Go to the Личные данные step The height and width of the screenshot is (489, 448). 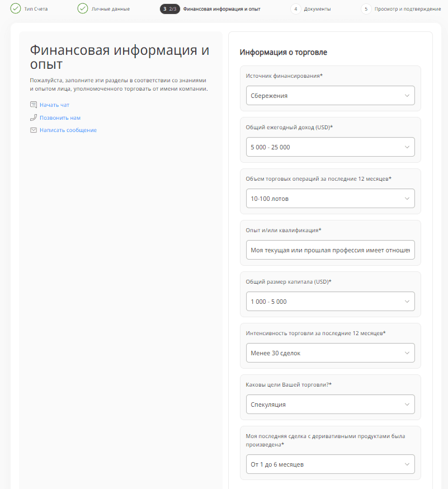110,9
